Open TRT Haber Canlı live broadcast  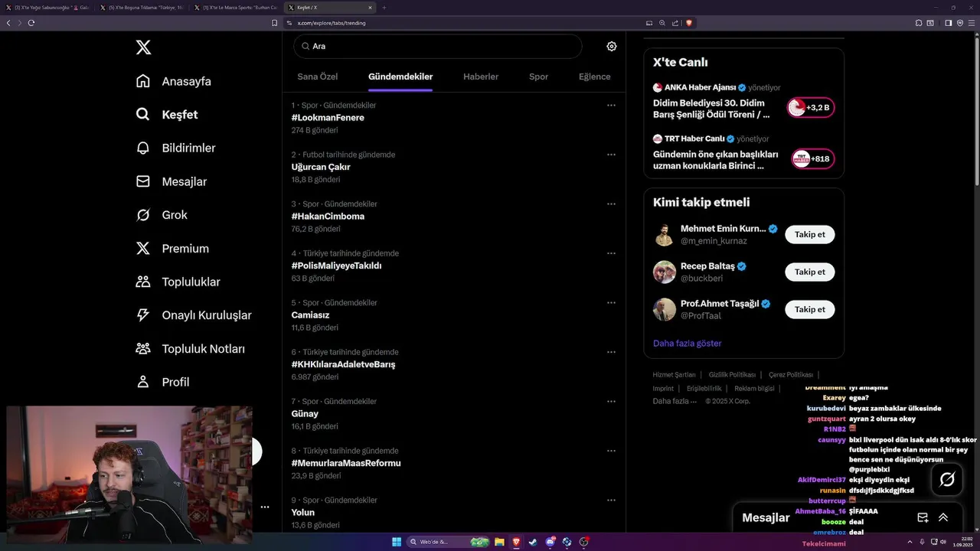(x=743, y=152)
